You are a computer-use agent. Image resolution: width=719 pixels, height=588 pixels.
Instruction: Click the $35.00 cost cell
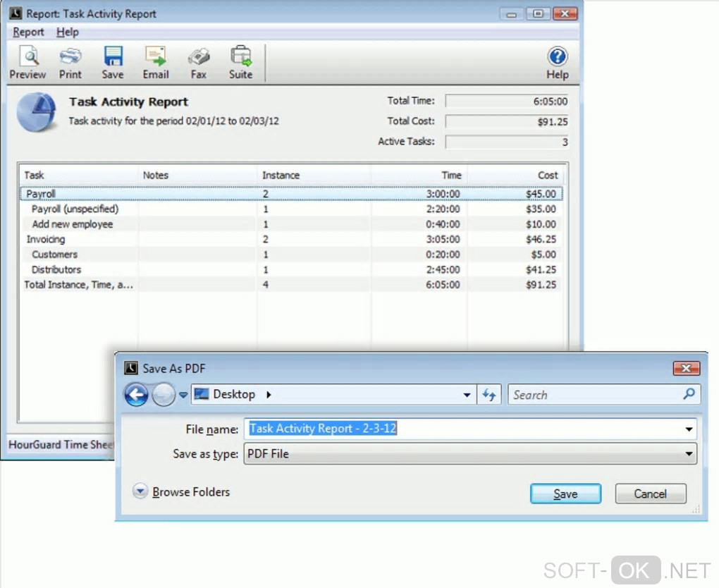541,209
